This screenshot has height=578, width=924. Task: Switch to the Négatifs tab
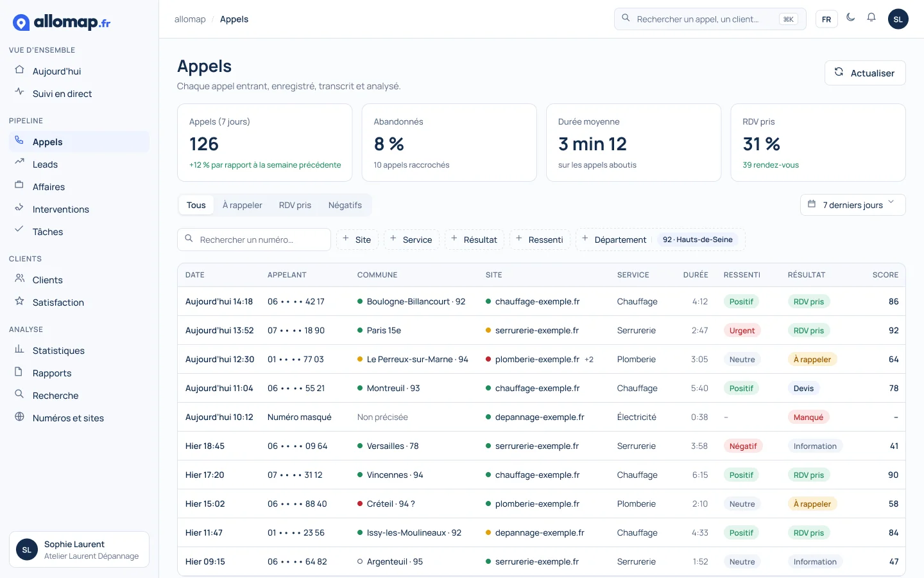(345, 206)
